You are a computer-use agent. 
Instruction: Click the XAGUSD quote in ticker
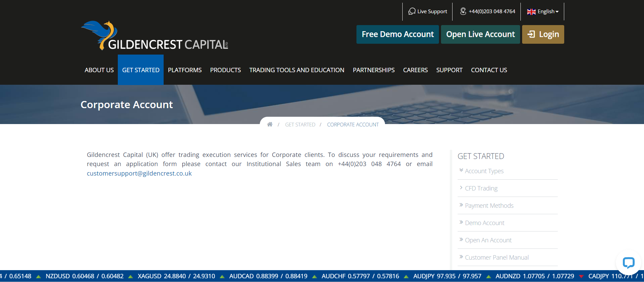pos(176,276)
